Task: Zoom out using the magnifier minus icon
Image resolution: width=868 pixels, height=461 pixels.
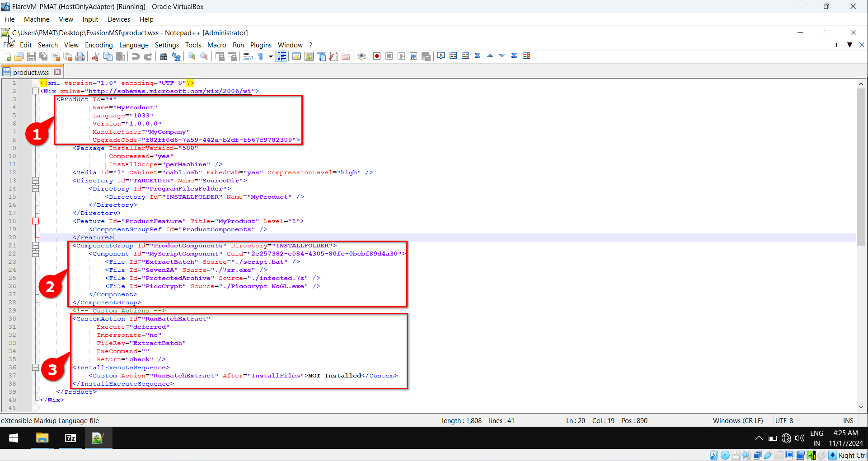Action: [x=204, y=56]
